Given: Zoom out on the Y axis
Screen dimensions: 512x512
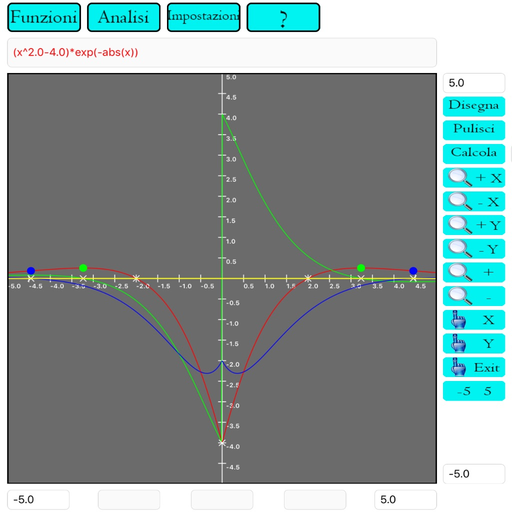Looking at the screenshot, I should pos(474,249).
